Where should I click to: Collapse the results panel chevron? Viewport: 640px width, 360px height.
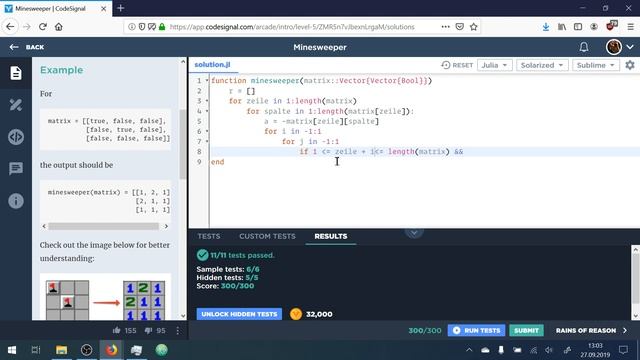pyautogui.click(x=414, y=233)
